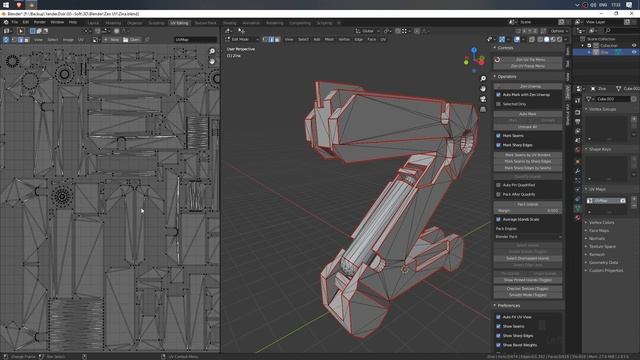Click the Auto Mark button
Screen dimensions: 640x360
click(528, 114)
